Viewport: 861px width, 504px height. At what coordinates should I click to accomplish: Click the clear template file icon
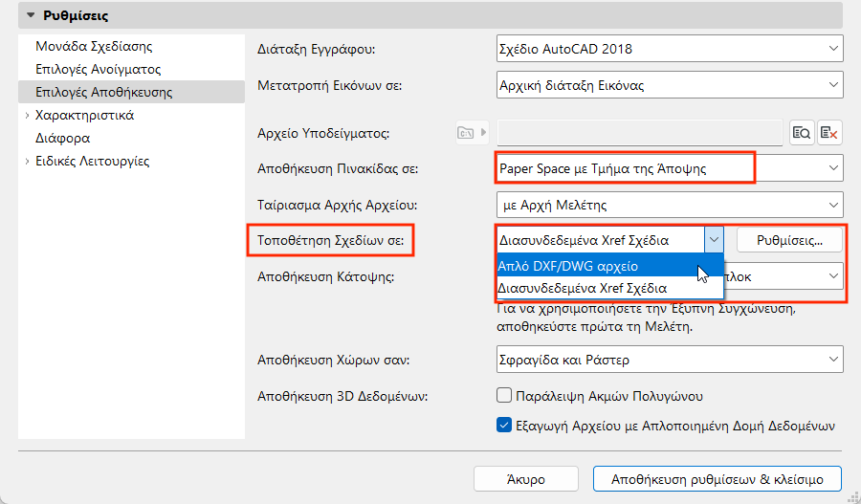829,132
